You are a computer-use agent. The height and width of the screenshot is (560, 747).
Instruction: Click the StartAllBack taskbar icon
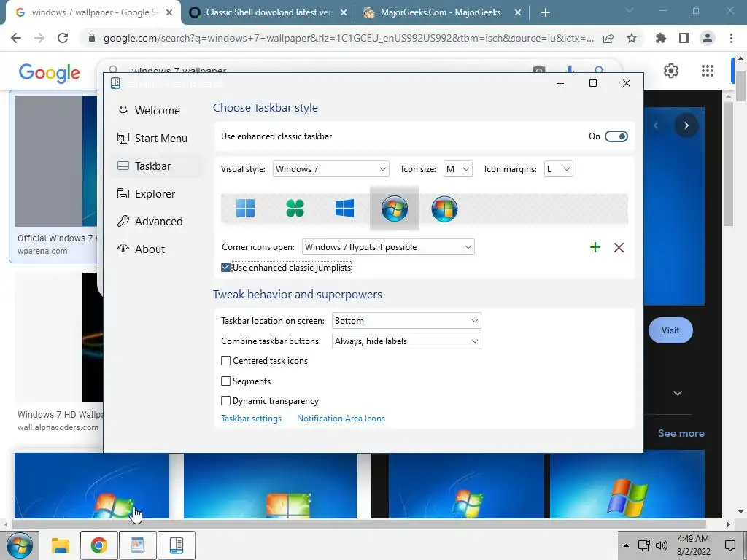click(x=177, y=545)
